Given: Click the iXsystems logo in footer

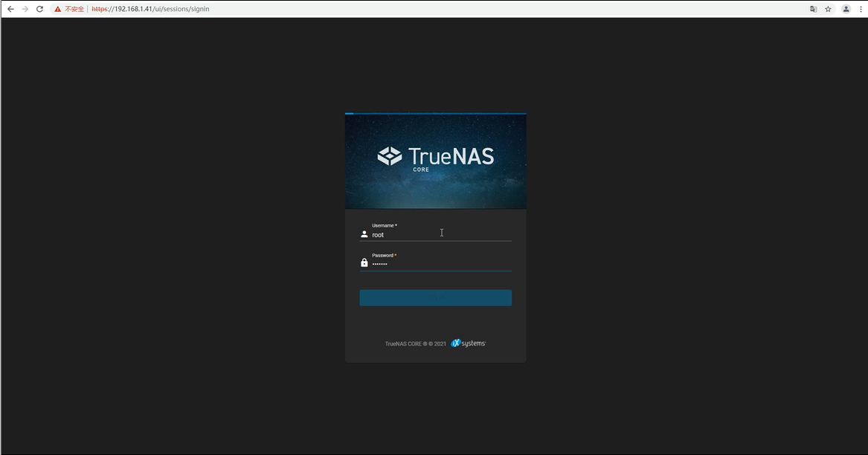Looking at the screenshot, I should [x=469, y=343].
